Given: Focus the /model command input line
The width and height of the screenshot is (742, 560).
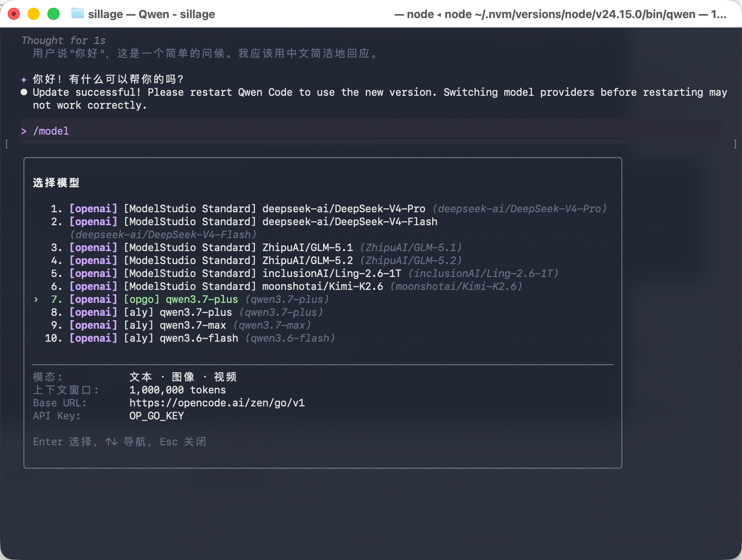Looking at the screenshot, I should pos(371,131).
